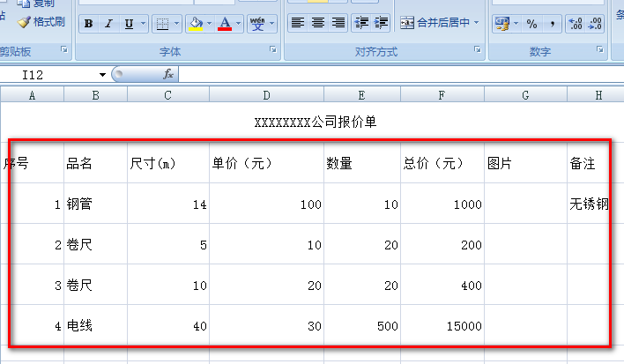Image resolution: width=624 pixels, height=364 pixels.
Task: Open clipboard (剪贴板) dialog launcher
Action: [x=64, y=49]
